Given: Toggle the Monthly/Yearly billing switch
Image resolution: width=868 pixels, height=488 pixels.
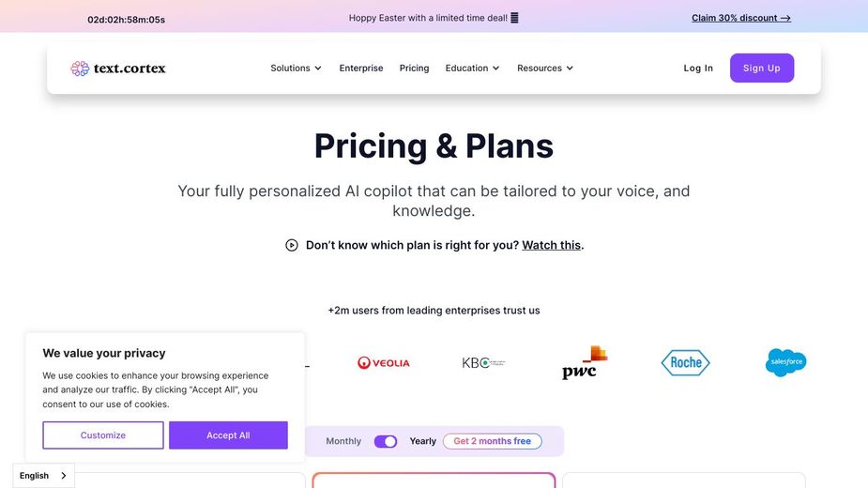Looking at the screenshot, I should (x=386, y=441).
